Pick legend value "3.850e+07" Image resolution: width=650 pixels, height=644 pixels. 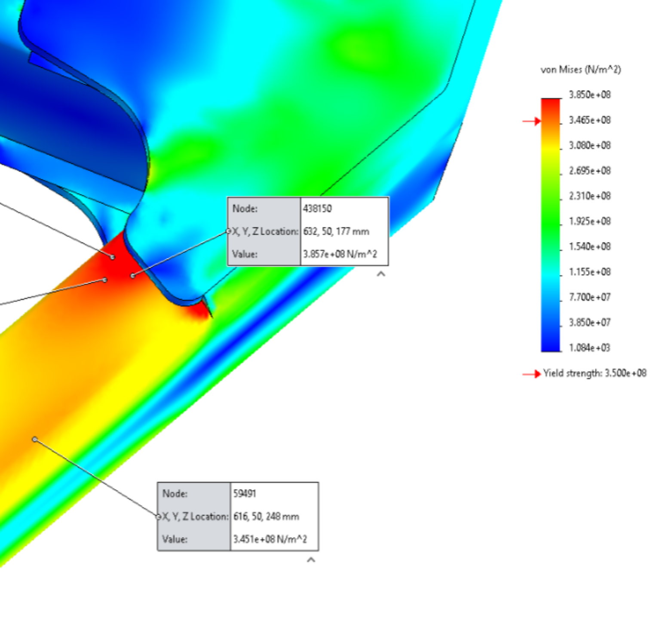coord(589,323)
